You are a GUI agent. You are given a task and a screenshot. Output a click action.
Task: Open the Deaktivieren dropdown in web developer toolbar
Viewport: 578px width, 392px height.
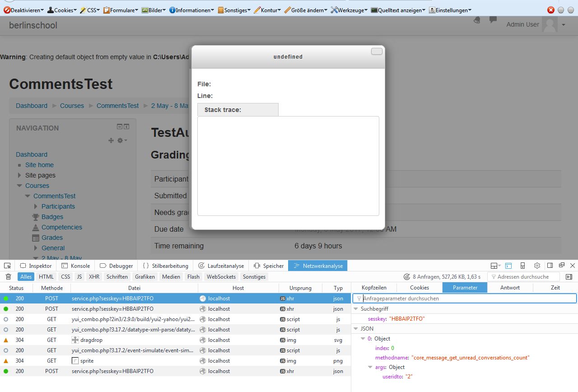click(24, 10)
